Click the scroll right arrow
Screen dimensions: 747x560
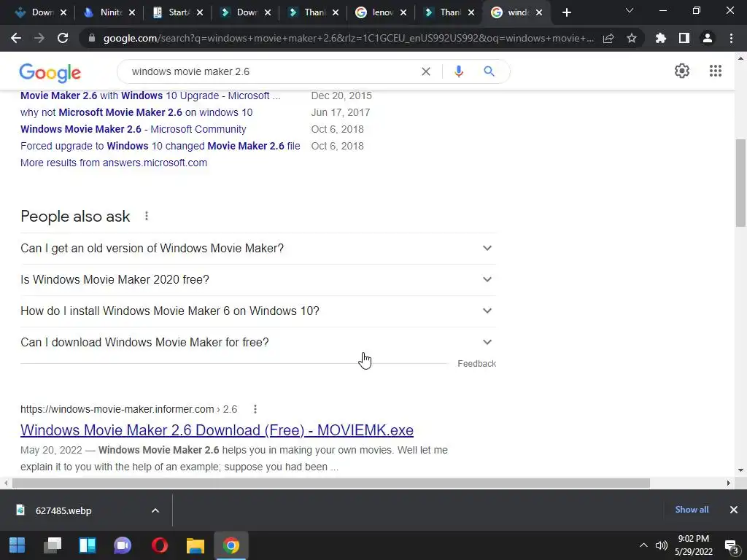pyautogui.click(x=728, y=483)
